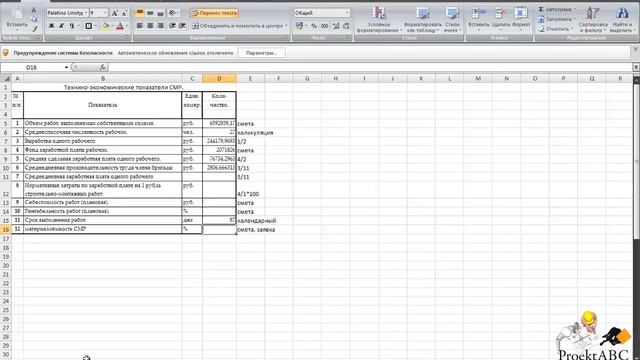This screenshot has height=360, width=640.
Task: Click the red font color button
Action: click(120, 26)
